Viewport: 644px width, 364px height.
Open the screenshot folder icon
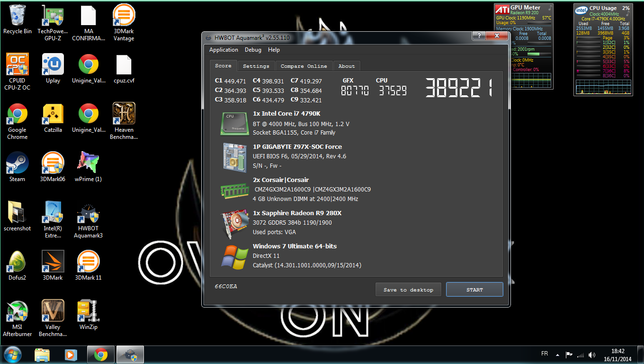pos(18,216)
